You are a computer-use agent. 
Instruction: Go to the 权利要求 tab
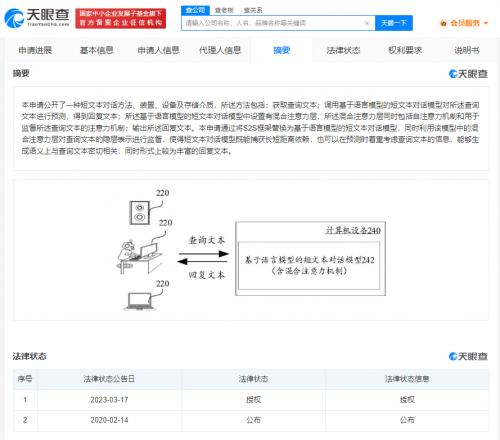[405, 50]
